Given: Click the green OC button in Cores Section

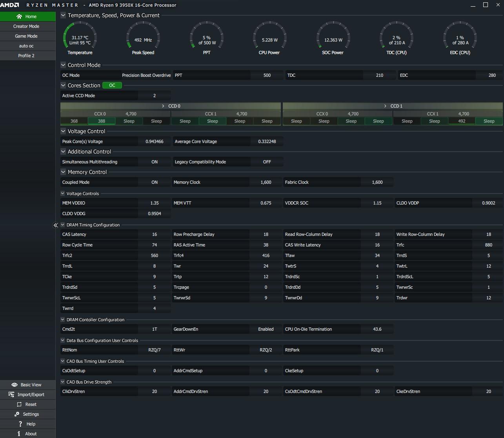Looking at the screenshot, I should pos(112,85).
